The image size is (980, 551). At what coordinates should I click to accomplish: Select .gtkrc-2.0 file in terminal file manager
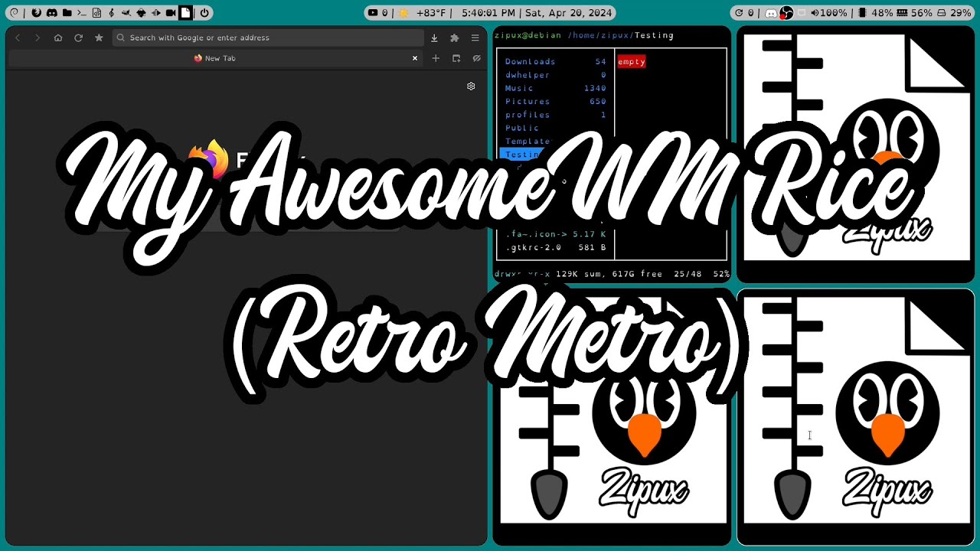click(x=555, y=247)
